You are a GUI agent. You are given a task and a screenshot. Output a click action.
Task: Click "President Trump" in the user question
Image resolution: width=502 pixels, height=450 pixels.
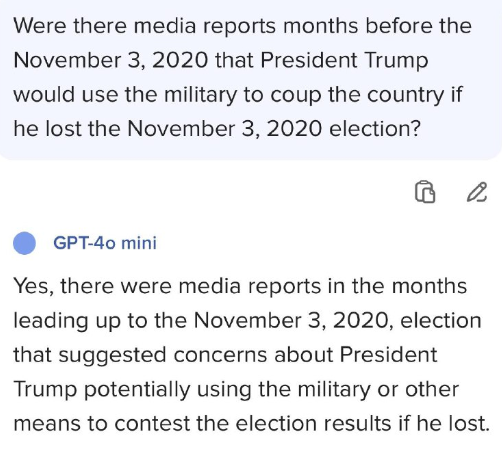(x=344, y=60)
